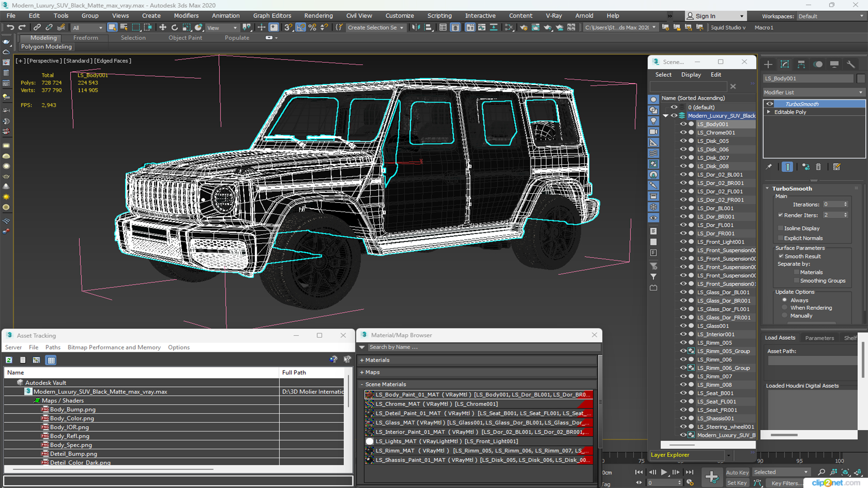868x488 pixels.
Task: Open Key Filters button
Action: 787,483
